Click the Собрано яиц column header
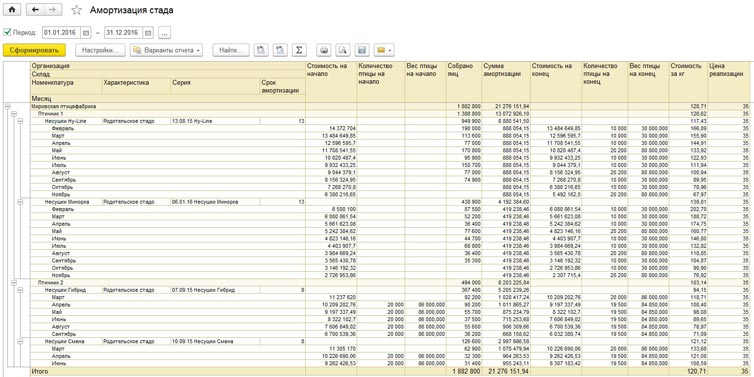The height and width of the screenshot is (377, 754). tap(464, 82)
